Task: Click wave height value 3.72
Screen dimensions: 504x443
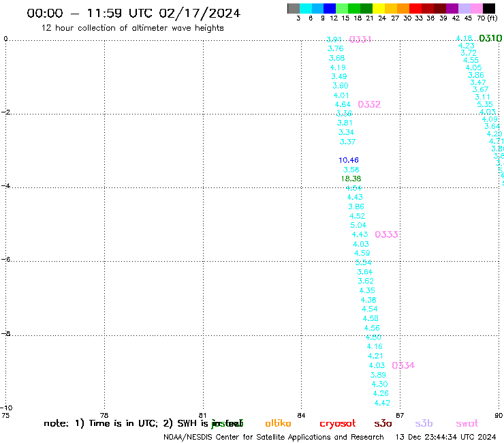Action: coord(469,52)
